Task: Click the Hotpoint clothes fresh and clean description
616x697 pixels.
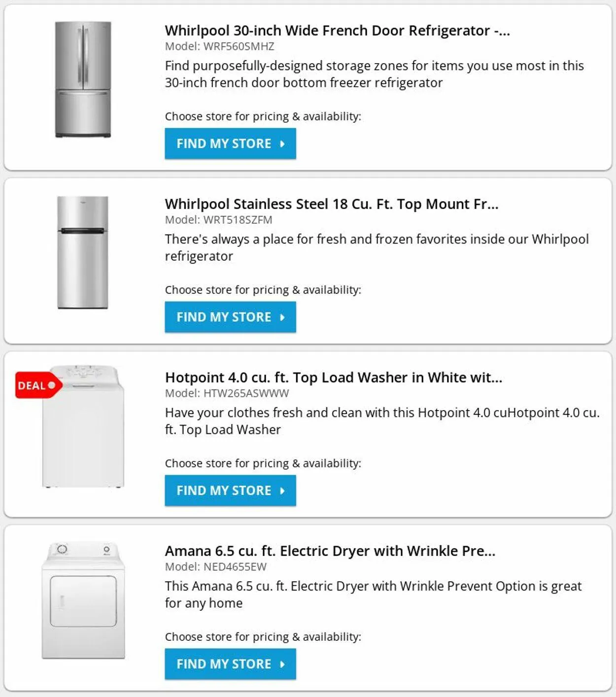Action: pos(382,421)
